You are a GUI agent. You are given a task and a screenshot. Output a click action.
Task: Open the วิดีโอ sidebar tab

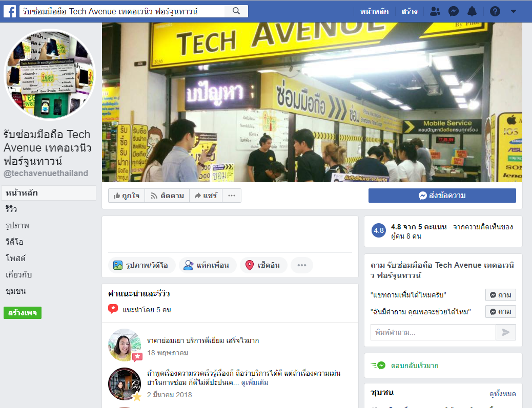click(x=14, y=242)
